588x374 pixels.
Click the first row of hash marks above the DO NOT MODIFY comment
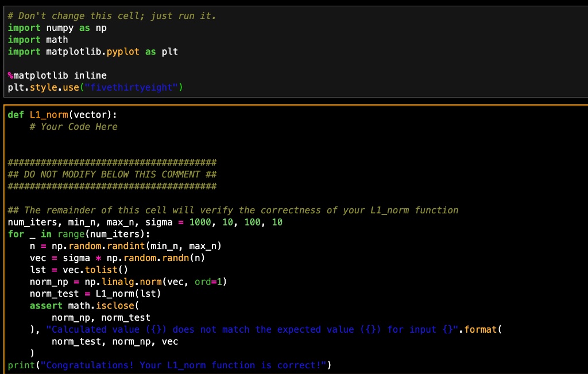(112, 163)
